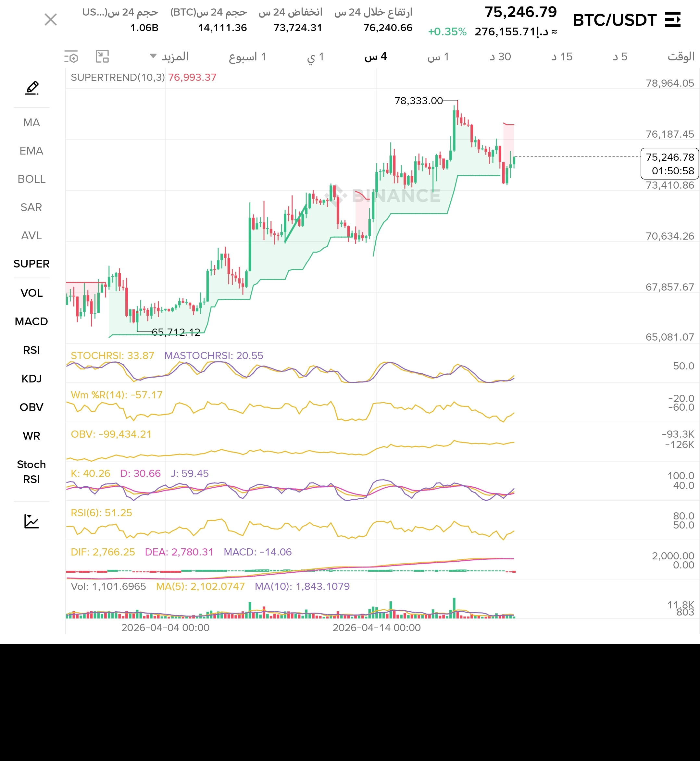Open the drawing pencil tool
The width and height of the screenshot is (700, 761).
tap(32, 88)
